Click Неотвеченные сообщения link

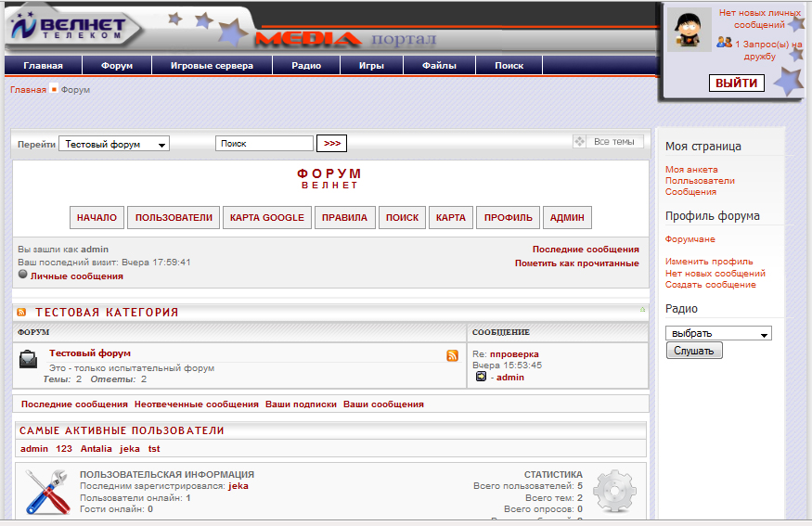196,404
